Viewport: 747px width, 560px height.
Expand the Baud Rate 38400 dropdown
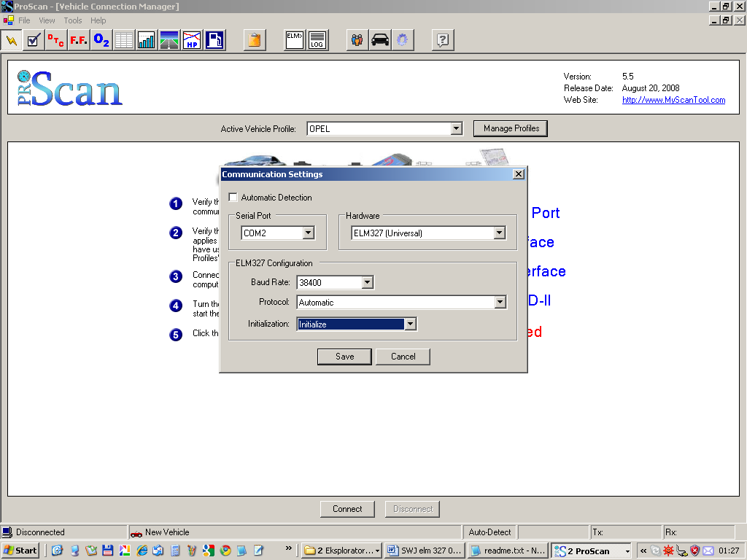click(367, 282)
